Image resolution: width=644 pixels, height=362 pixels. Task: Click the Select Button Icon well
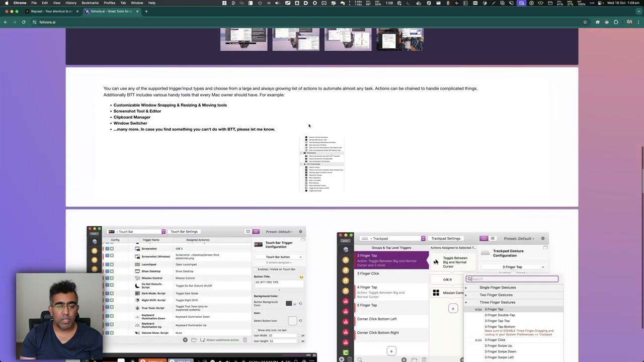coord(292,321)
